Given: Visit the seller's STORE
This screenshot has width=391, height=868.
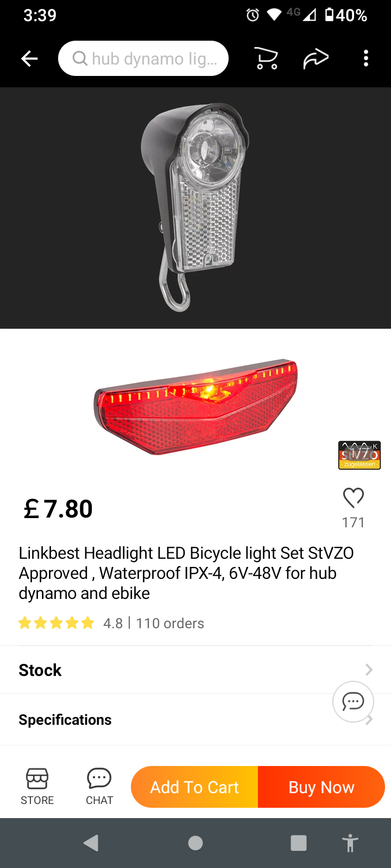Looking at the screenshot, I should tap(37, 787).
